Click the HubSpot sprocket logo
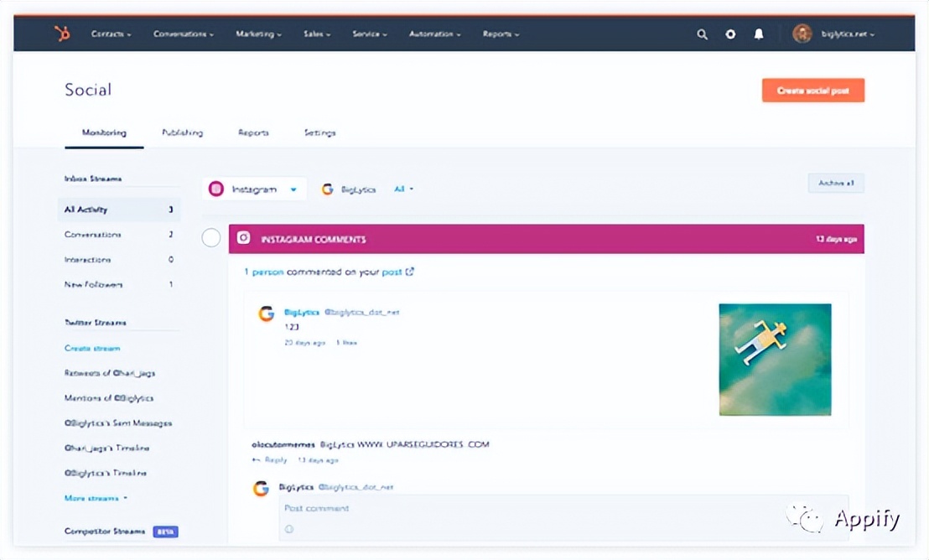Screen dimensions: 929x560 [62, 34]
